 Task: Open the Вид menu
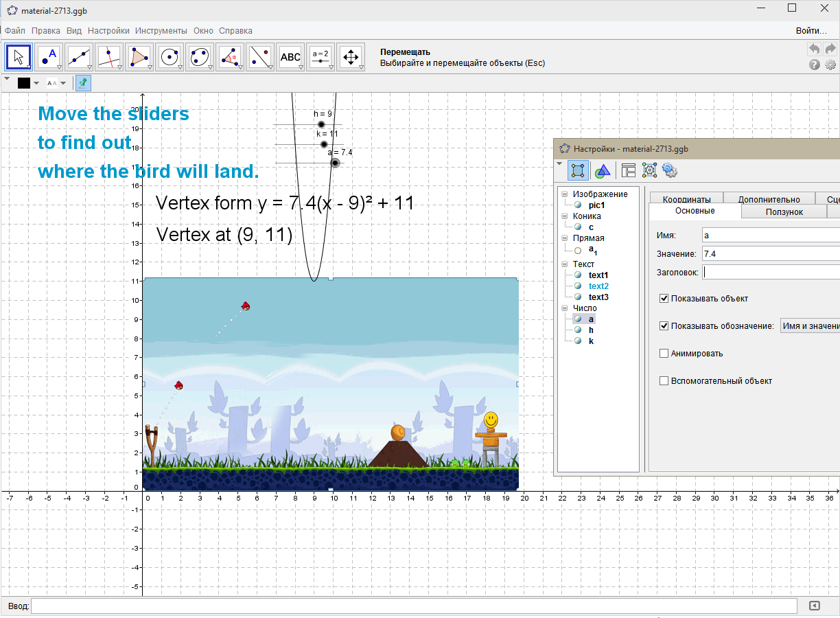[x=74, y=30]
